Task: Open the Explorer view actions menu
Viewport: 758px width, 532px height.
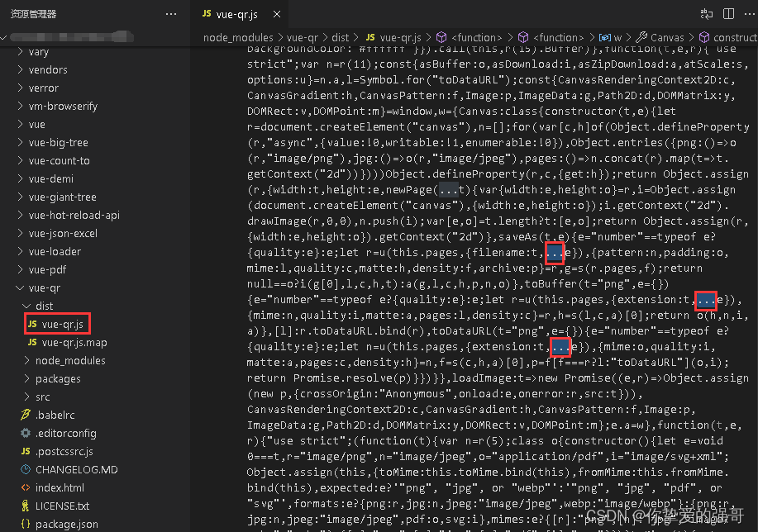Action: point(169,13)
